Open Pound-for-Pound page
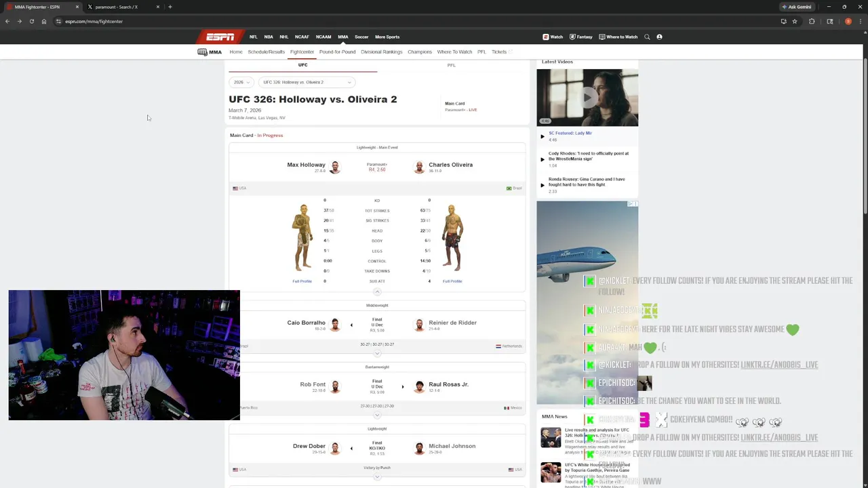 337,52
